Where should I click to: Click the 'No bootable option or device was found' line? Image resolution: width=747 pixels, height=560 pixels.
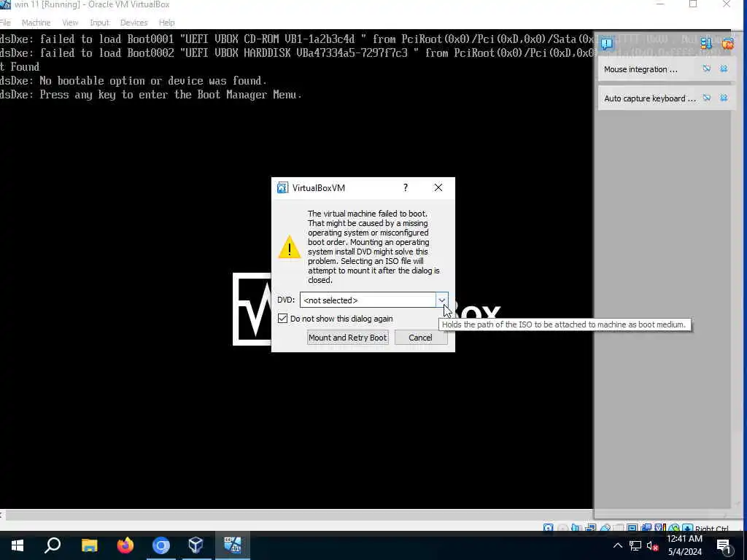(133, 81)
